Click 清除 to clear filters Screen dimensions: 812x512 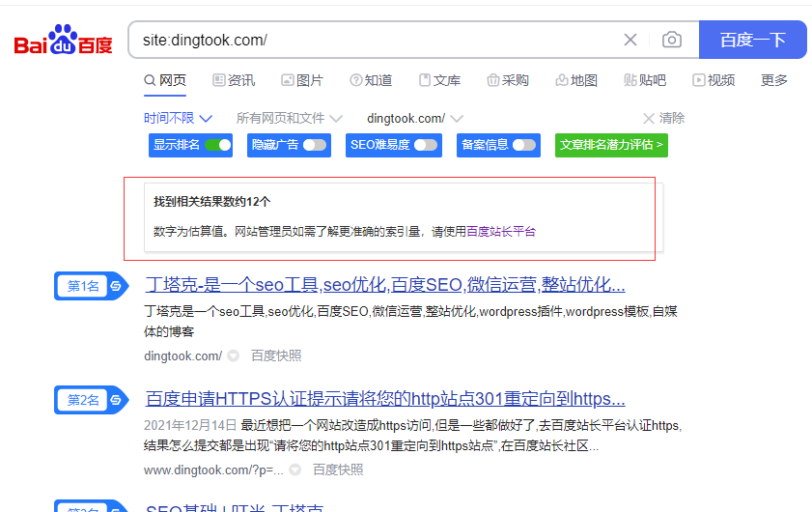664,118
